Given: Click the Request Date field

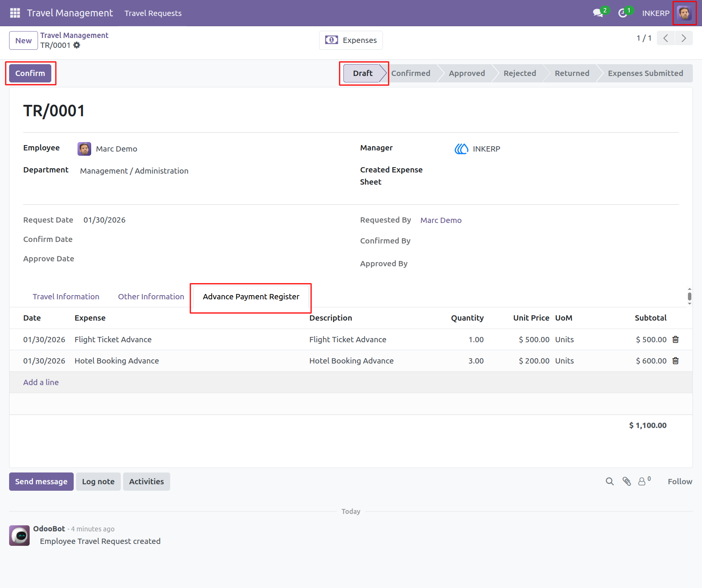Looking at the screenshot, I should [104, 220].
